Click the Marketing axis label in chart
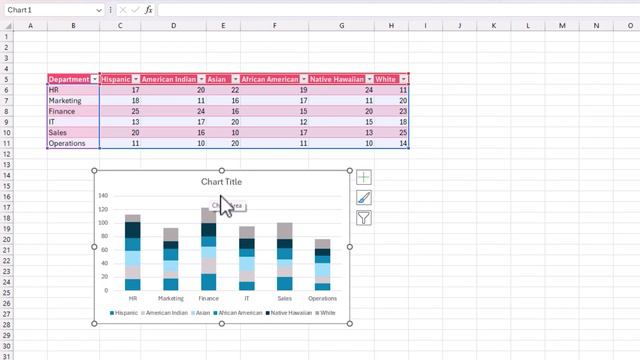 [x=171, y=298]
